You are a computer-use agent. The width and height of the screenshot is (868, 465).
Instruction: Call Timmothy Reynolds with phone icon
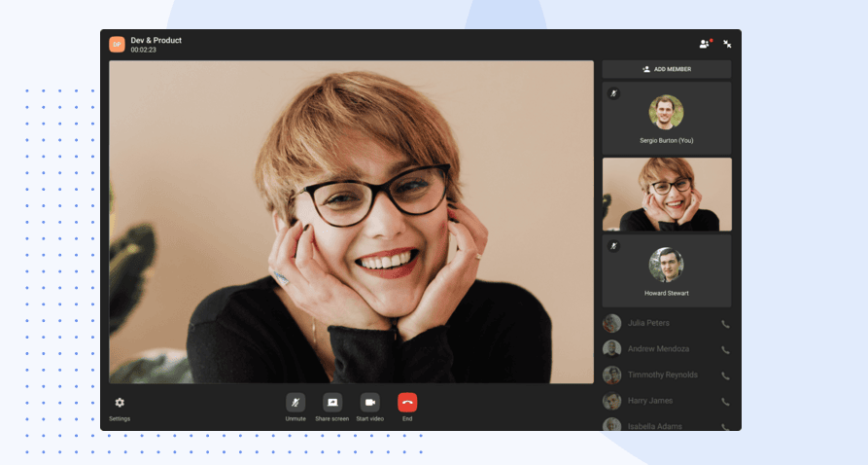tap(725, 376)
